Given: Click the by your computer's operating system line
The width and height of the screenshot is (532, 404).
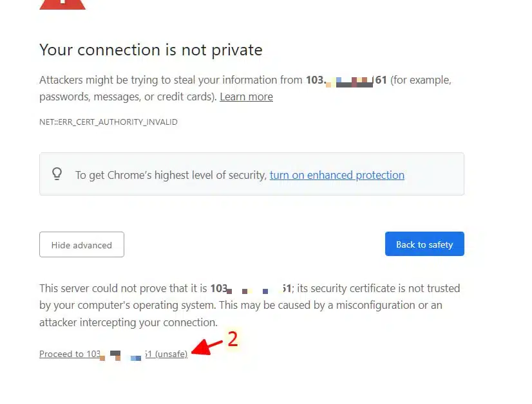Looking at the screenshot, I should coord(240,305).
